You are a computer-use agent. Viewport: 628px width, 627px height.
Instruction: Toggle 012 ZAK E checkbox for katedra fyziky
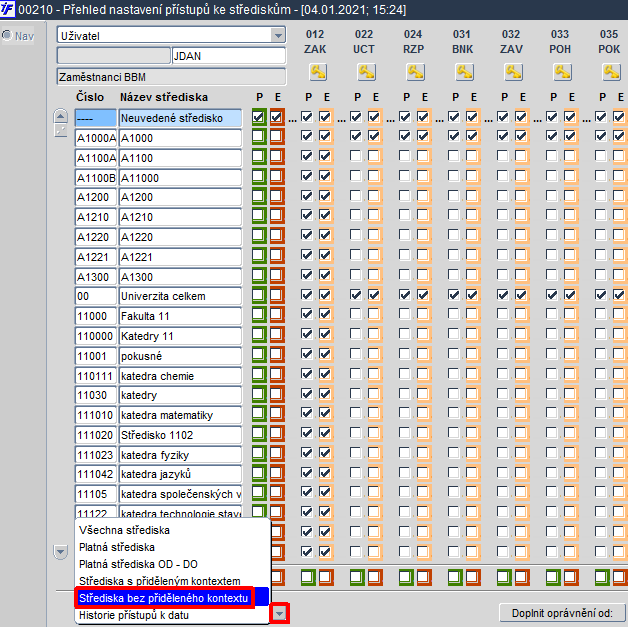(x=325, y=453)
